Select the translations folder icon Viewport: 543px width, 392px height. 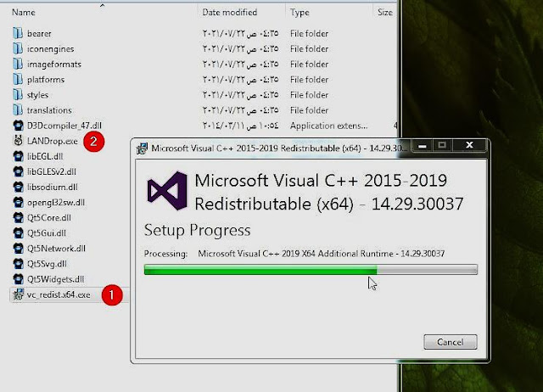[x=18, y=109]
